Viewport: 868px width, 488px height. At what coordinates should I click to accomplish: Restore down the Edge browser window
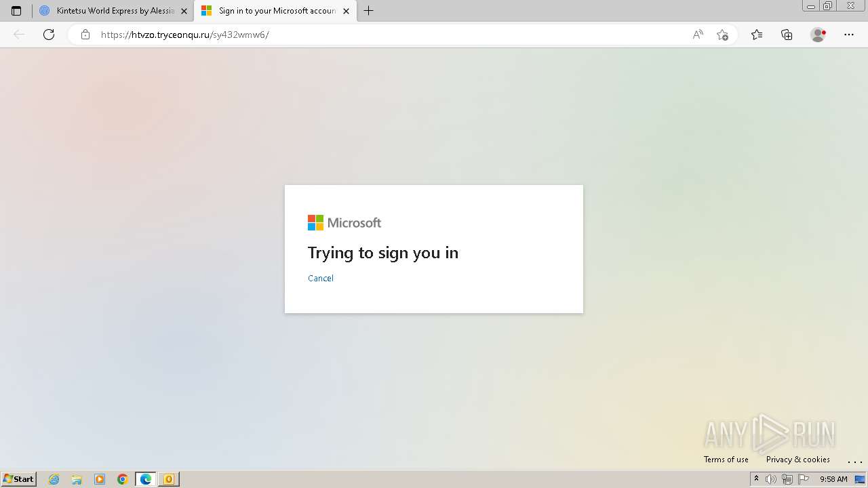coord(828,6)
